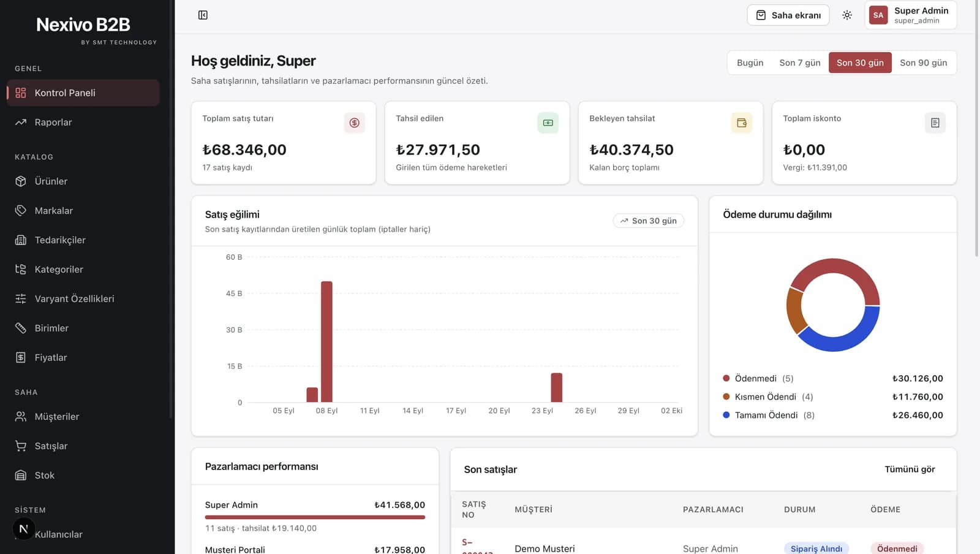Click the Nexivo B2B logo
Screen dimensions: 980x554
click(83, 25)
